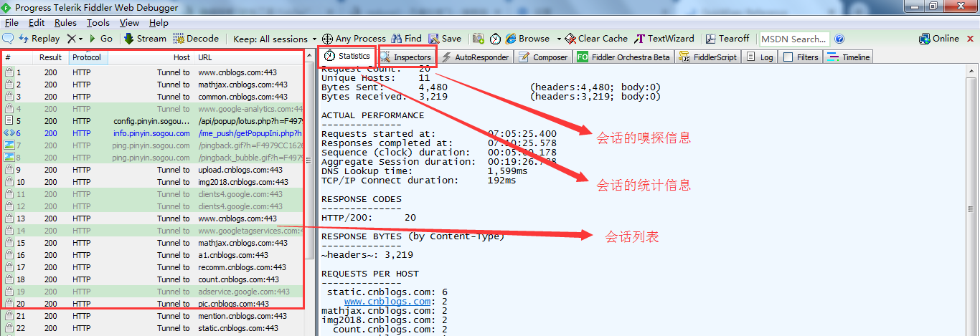Open the View menu
The image size is (980, 336).
(x=130, y=23)
